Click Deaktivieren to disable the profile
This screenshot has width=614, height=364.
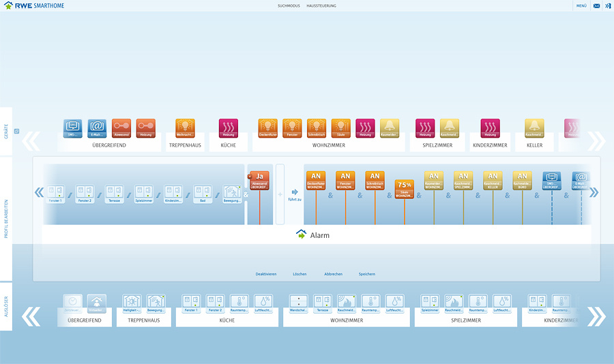coord(266,274)
